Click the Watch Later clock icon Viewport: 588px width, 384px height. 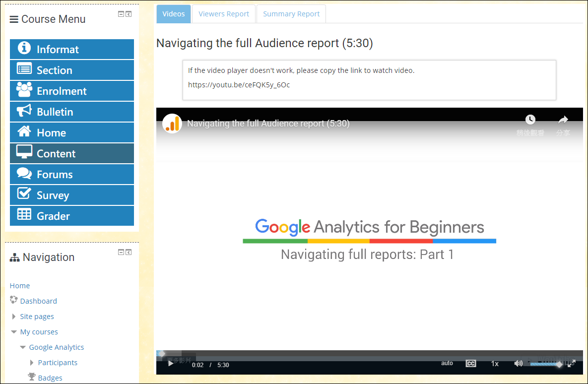tap(530, 120)
